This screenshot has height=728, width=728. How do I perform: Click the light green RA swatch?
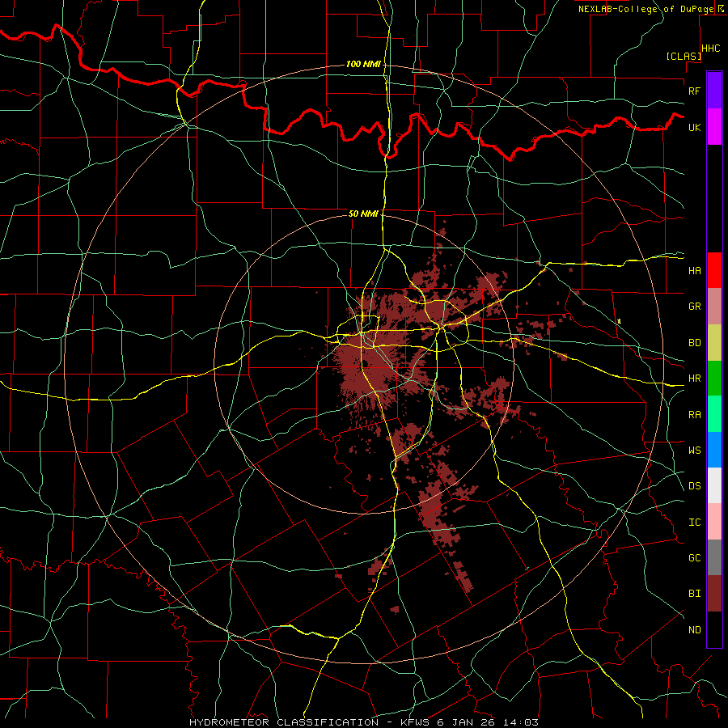714,414
